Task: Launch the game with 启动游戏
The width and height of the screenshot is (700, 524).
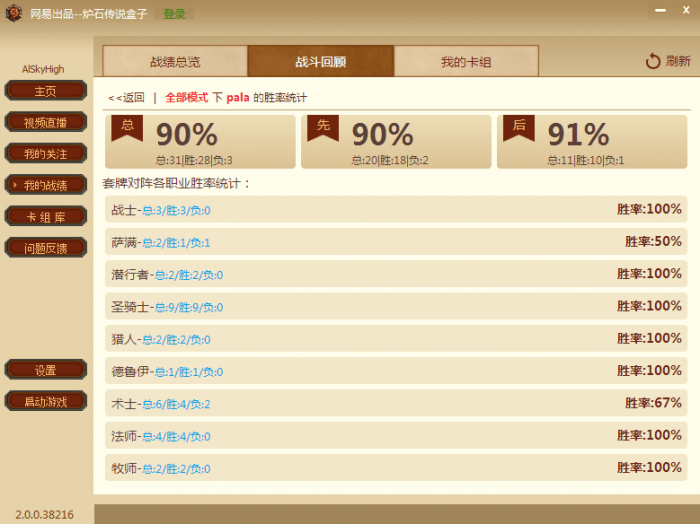Action: pyautogui.click(x=46, y=401)
